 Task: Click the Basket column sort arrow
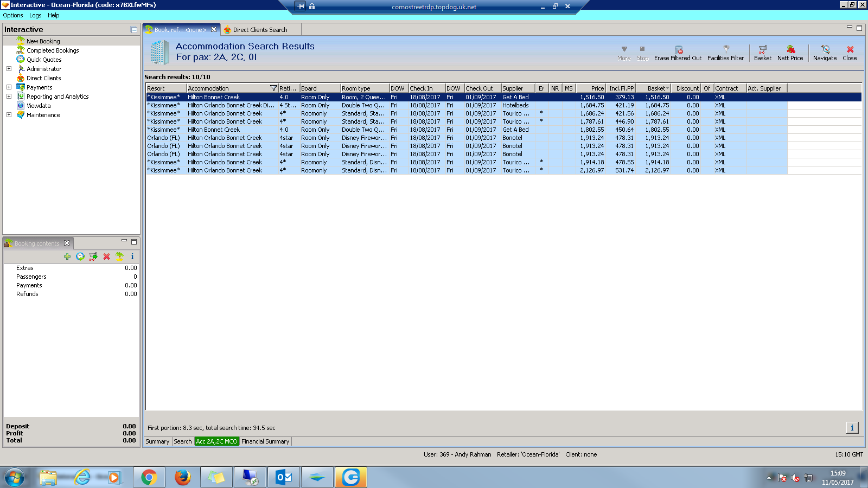[667, 88]
